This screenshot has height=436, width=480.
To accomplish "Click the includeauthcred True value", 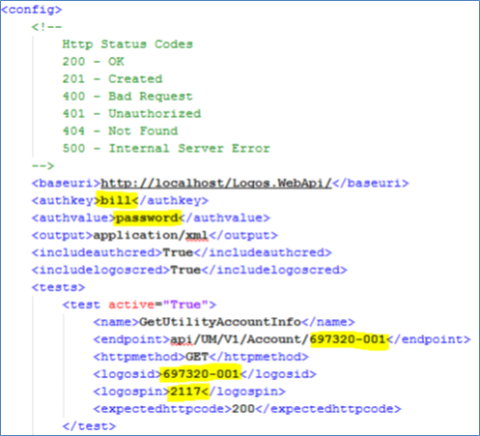I will [178, 253].
